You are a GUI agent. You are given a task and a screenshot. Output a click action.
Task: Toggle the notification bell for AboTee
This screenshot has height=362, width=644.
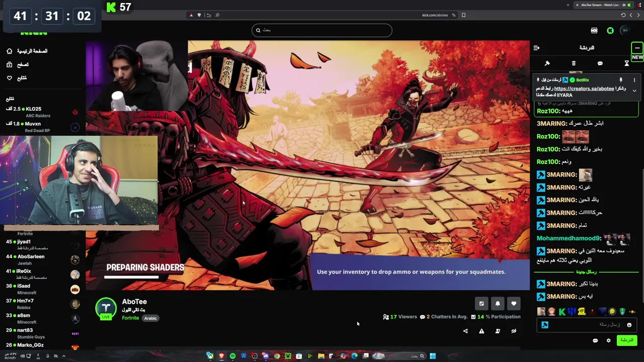coord(498,304)
